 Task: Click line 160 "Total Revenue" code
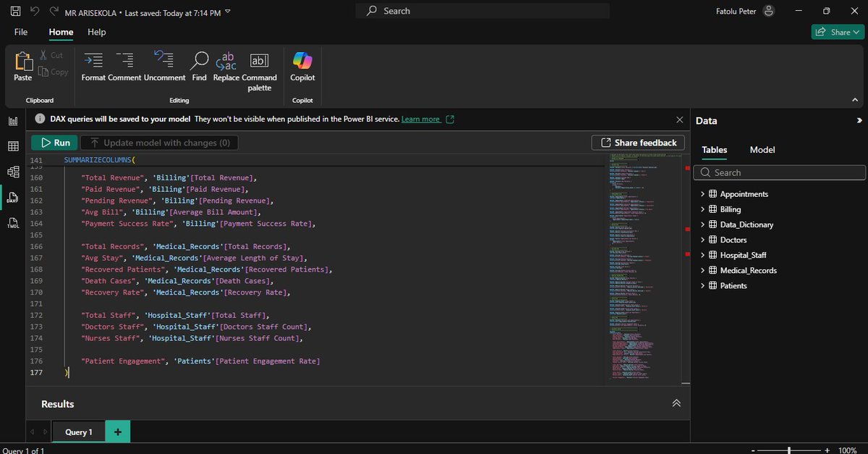tap(169, 177)
